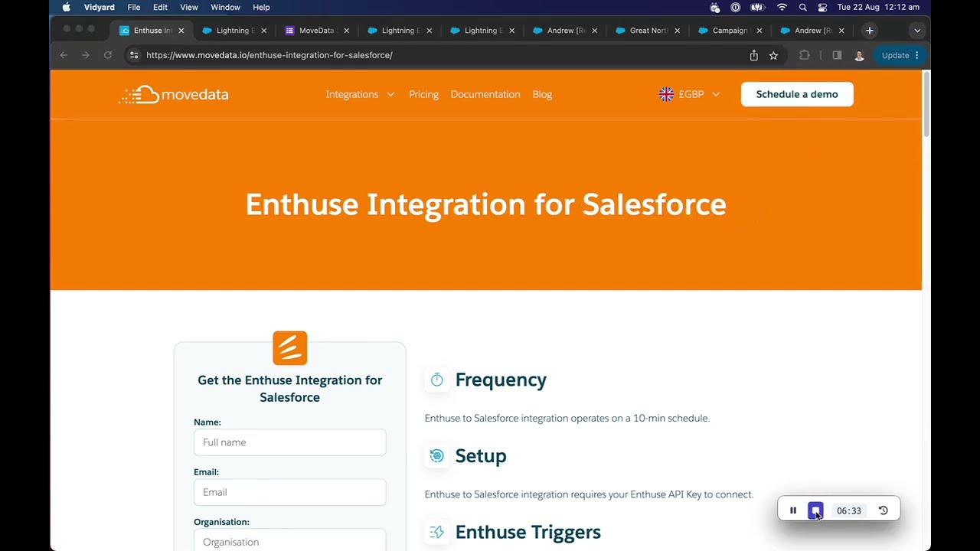Open the Help menu
980x551 pixels.
(261, 7)
